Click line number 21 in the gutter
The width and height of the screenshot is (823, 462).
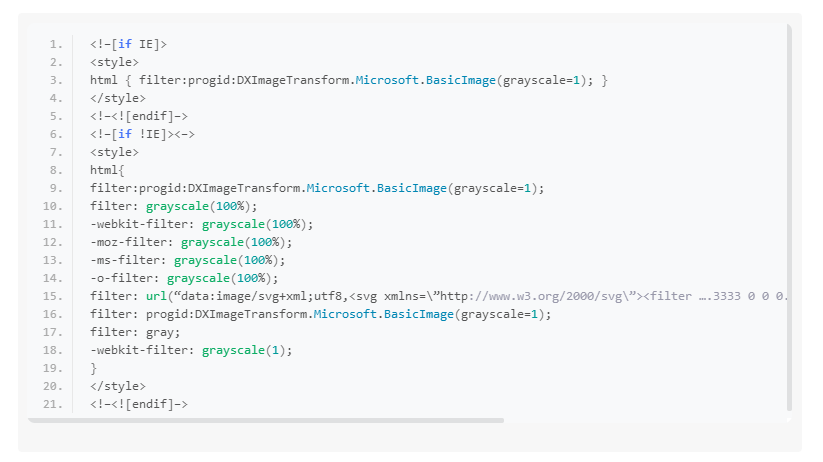52,404
